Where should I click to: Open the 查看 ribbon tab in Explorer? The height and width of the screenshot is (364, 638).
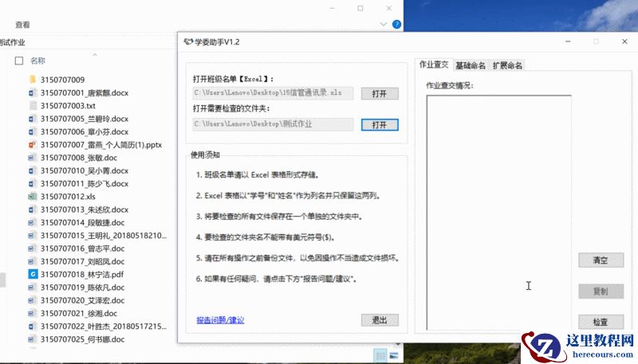(x=23, y=25)
